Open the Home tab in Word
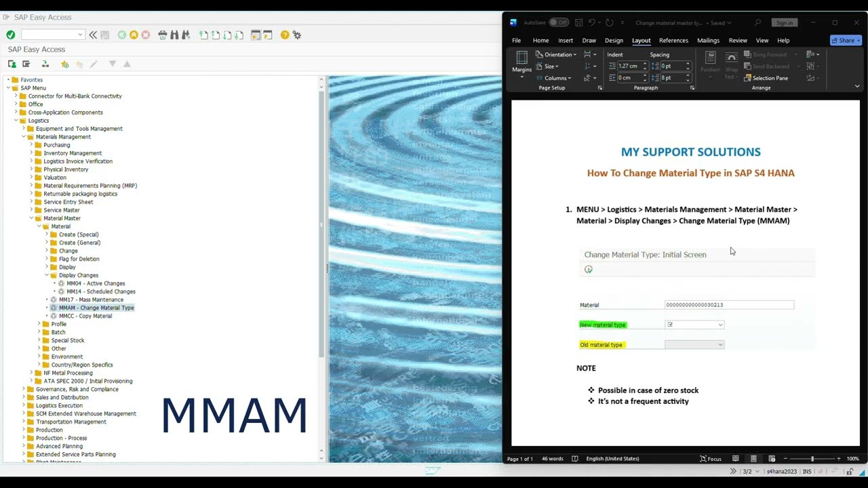Viewport: 868px width, 488px height. 540,41
